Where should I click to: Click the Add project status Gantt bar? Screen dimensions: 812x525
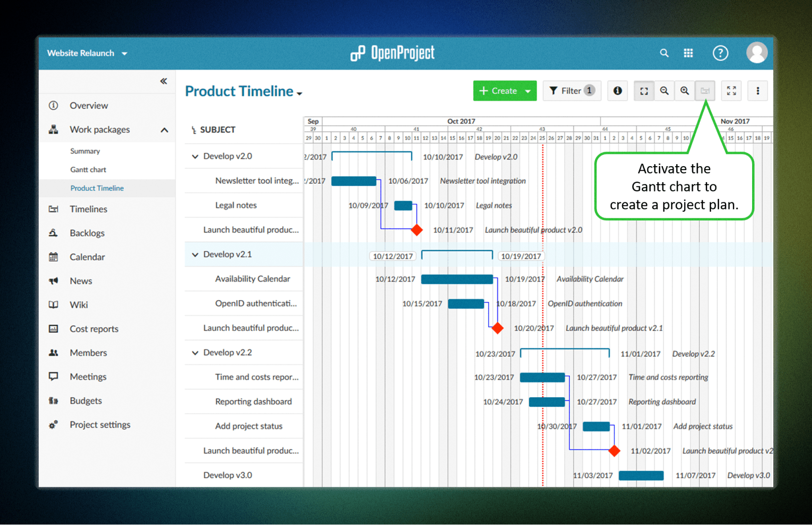(597, 426)
